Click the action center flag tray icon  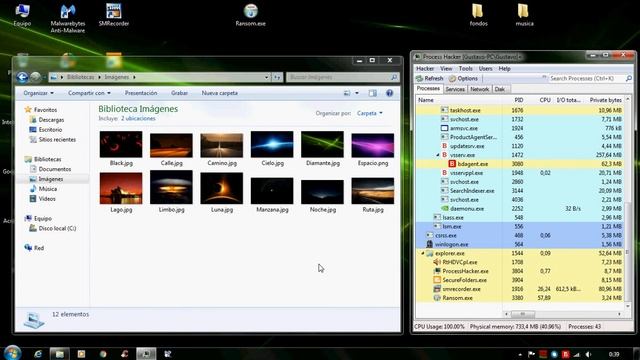click(531, 354)
